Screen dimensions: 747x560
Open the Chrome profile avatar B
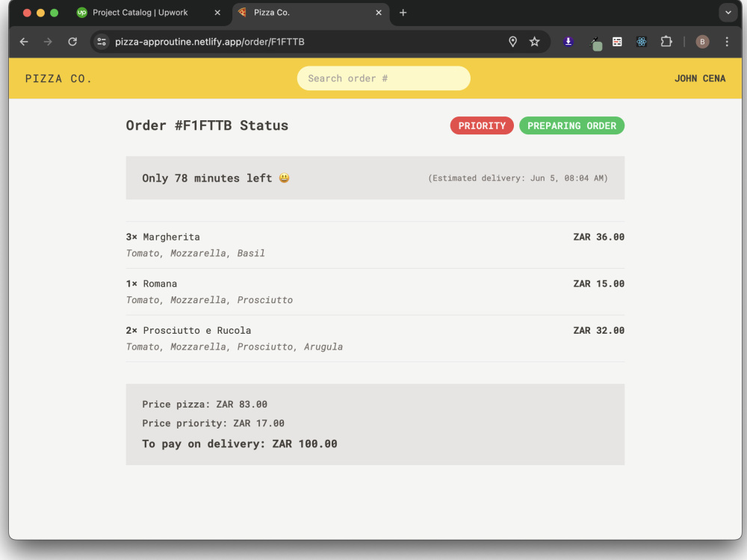coord(702,42)
